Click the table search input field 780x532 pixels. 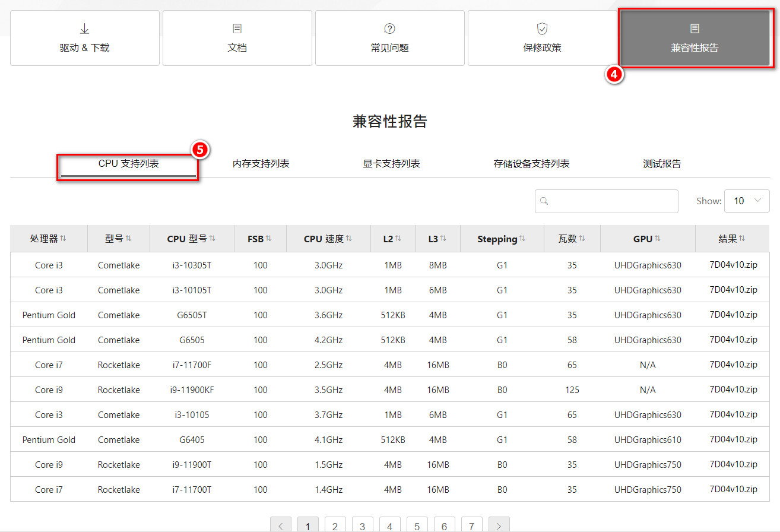pyautogui.click(x=613, y=201)
